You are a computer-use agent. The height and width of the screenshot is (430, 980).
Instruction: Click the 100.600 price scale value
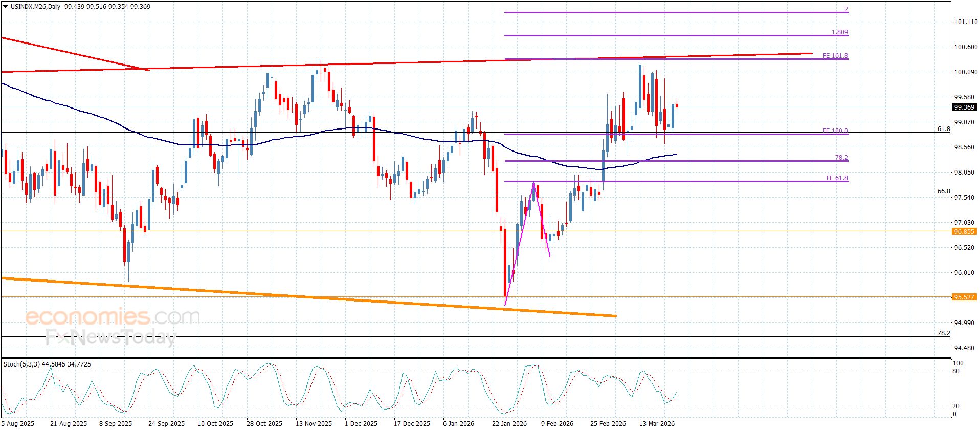[x=966, y=47]
